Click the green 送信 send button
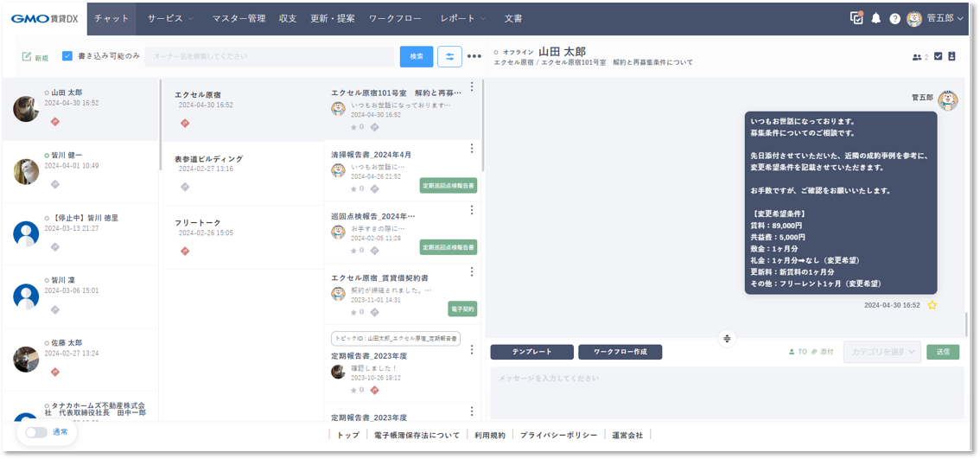980x459 pixels. tap(942, 352)
